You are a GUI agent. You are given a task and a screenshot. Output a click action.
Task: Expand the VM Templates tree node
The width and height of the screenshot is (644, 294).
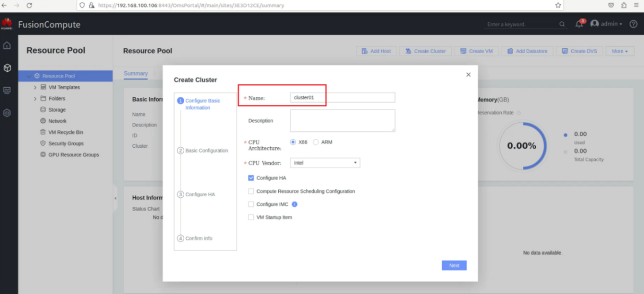(35, 87)
